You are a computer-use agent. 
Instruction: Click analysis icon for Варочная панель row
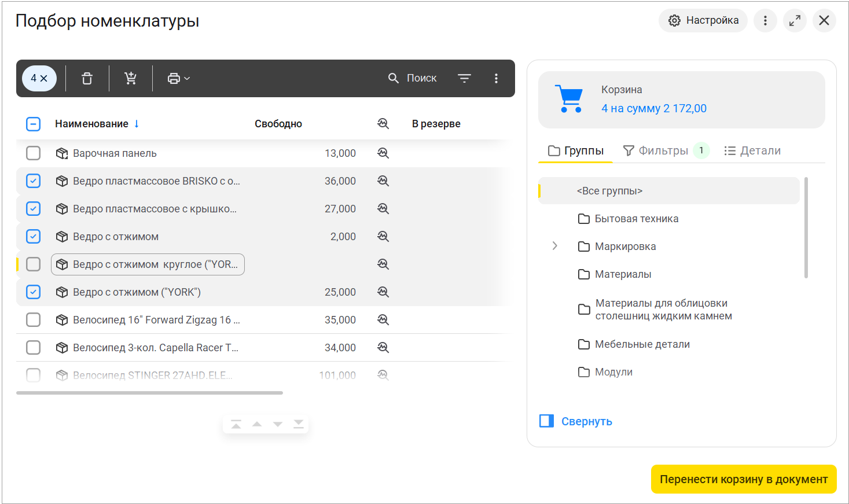(383, 153)
